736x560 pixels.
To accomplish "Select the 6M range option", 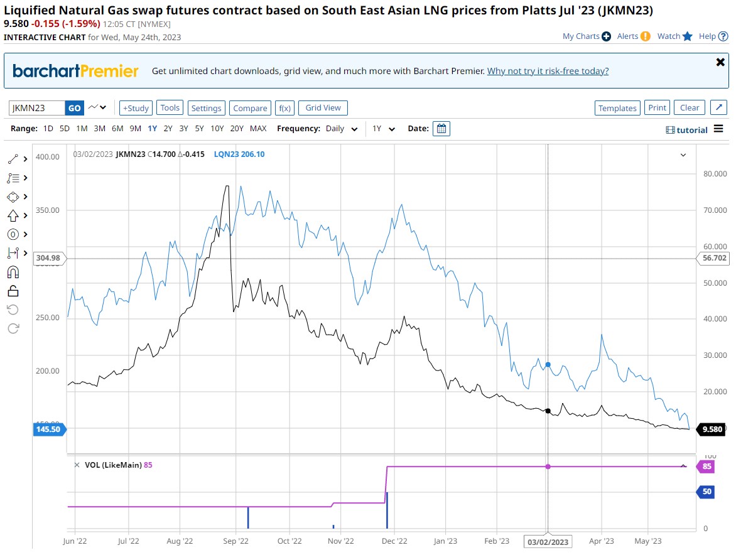I will 117,129.
